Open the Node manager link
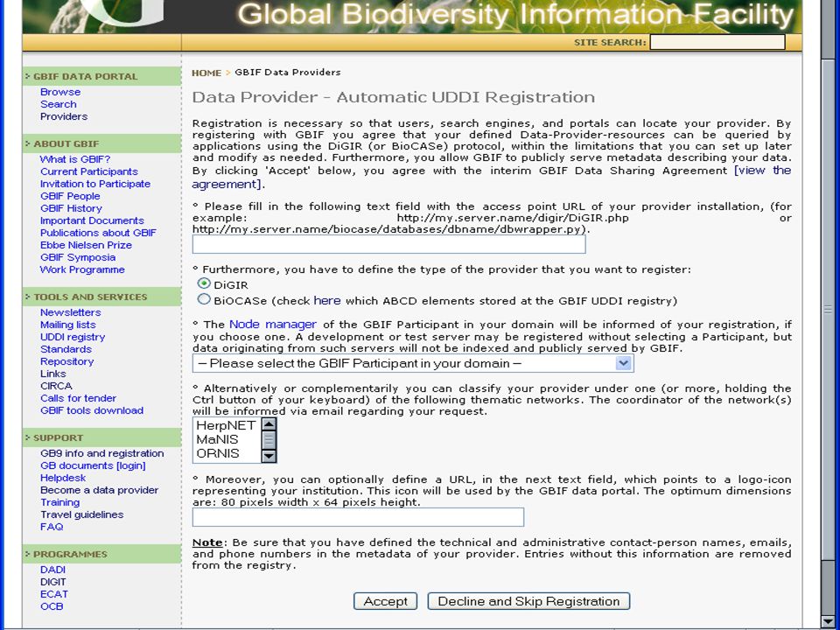This screenshot has width=840, height=630. point(273,324)
